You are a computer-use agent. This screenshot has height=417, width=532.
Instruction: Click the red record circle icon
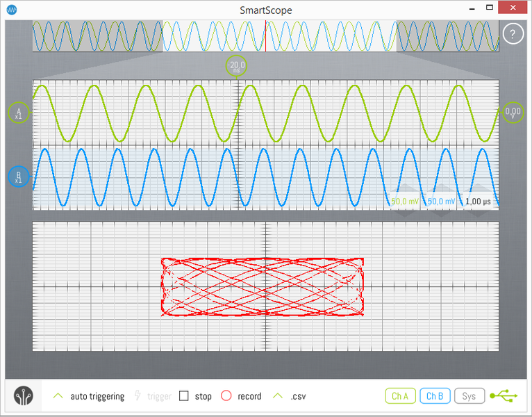(x=226, y=396)
